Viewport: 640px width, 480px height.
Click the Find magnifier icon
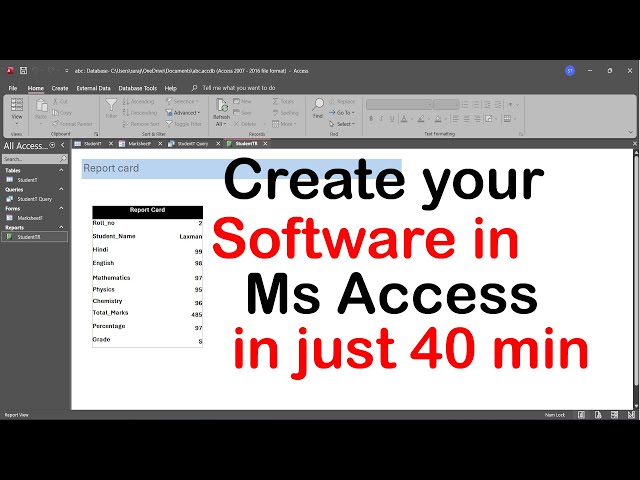click(x=318, y=105)
